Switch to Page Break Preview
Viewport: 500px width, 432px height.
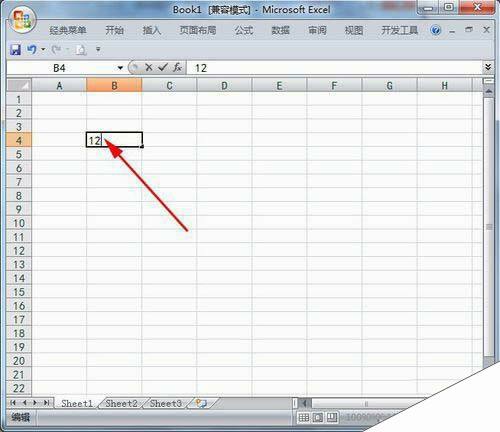332,417
